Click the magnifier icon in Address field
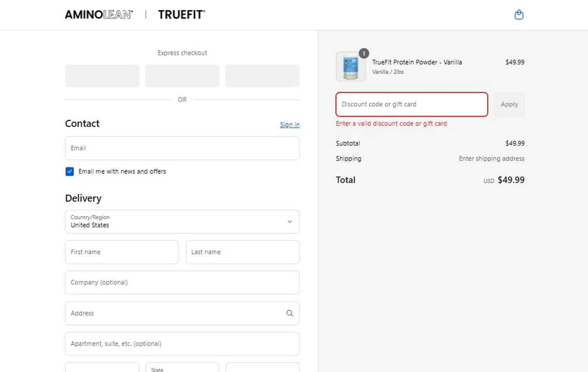Image resolution: width=588 pixels, height=372 pixels. (290, 313)
